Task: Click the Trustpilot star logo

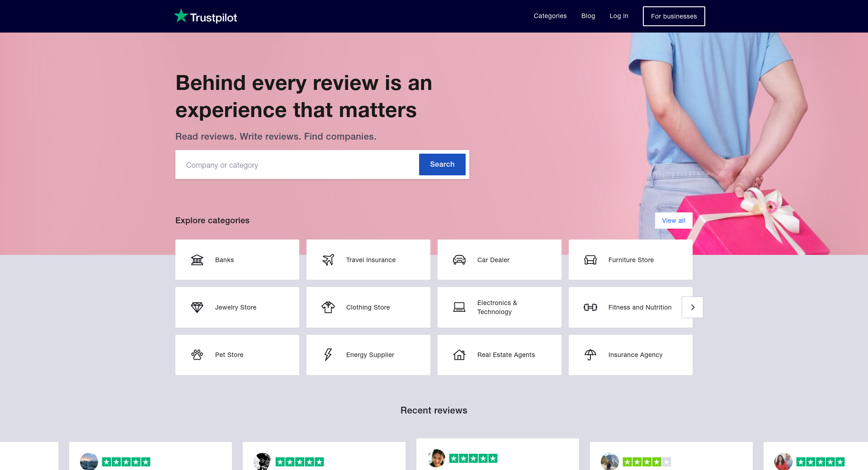Action: 181,16
